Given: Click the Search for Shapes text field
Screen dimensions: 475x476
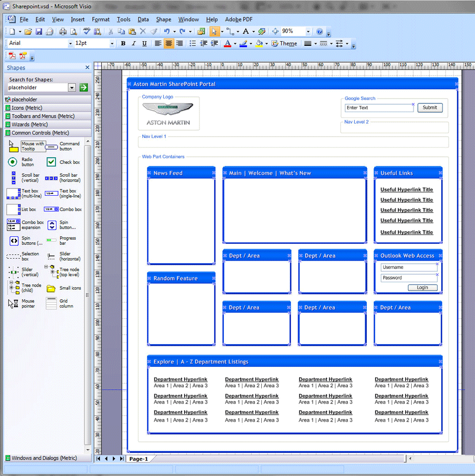Looking at the screenshot, I should pyautogui.click(x=37, y=88).
